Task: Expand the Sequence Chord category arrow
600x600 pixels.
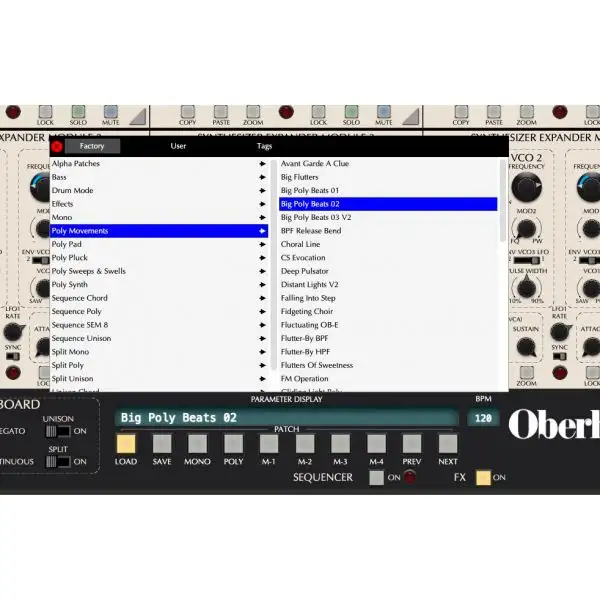Action: coord(262,298)
